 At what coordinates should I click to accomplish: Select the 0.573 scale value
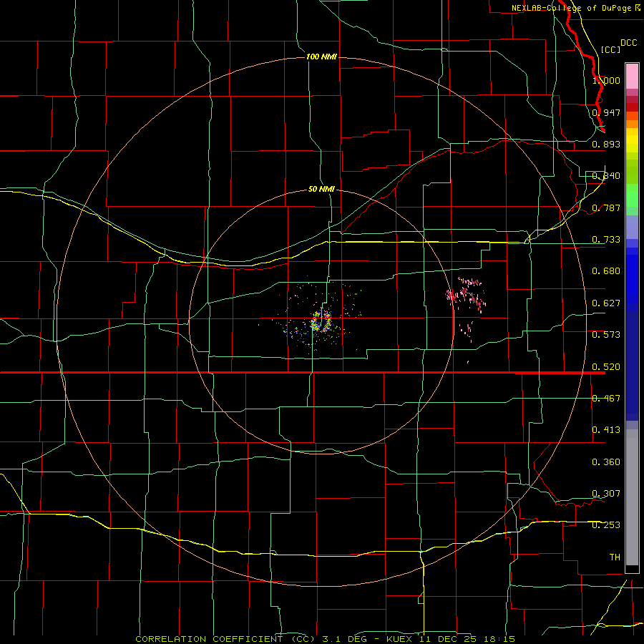(x=606, y=335)
